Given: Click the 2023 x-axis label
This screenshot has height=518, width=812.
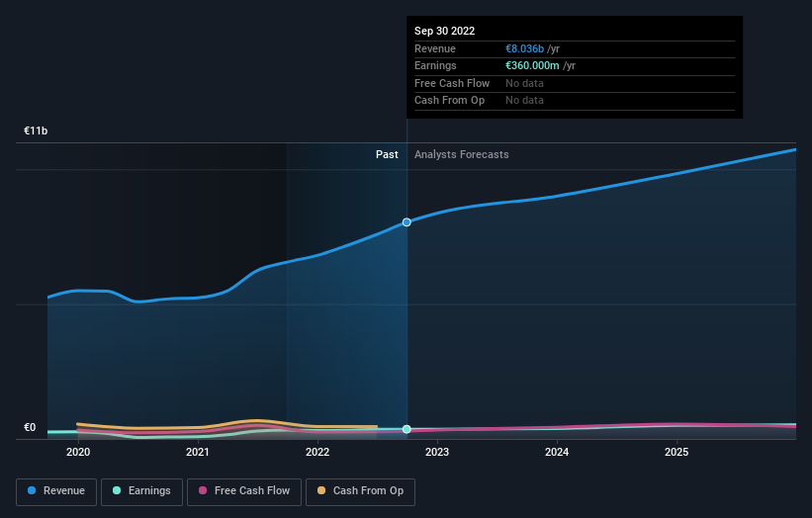Looking at the screenshot, I should (x=437, y=452).
